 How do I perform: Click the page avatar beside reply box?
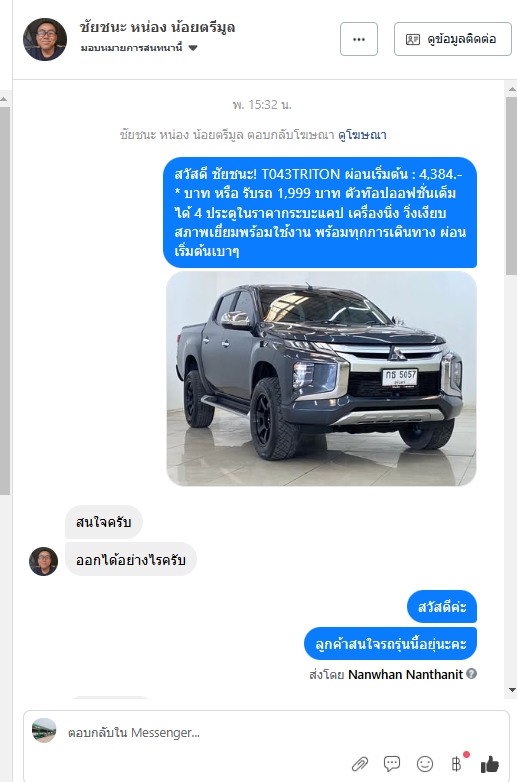tap(44, 731)
